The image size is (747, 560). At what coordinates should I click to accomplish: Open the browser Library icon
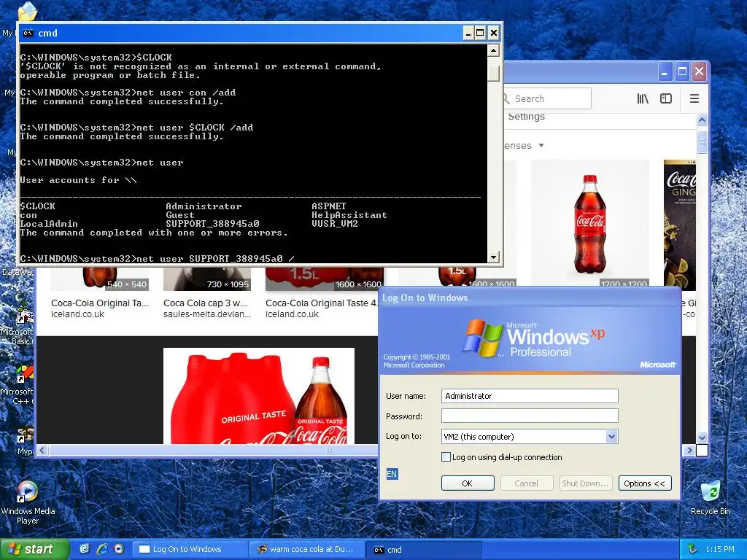tap(643, 98)
